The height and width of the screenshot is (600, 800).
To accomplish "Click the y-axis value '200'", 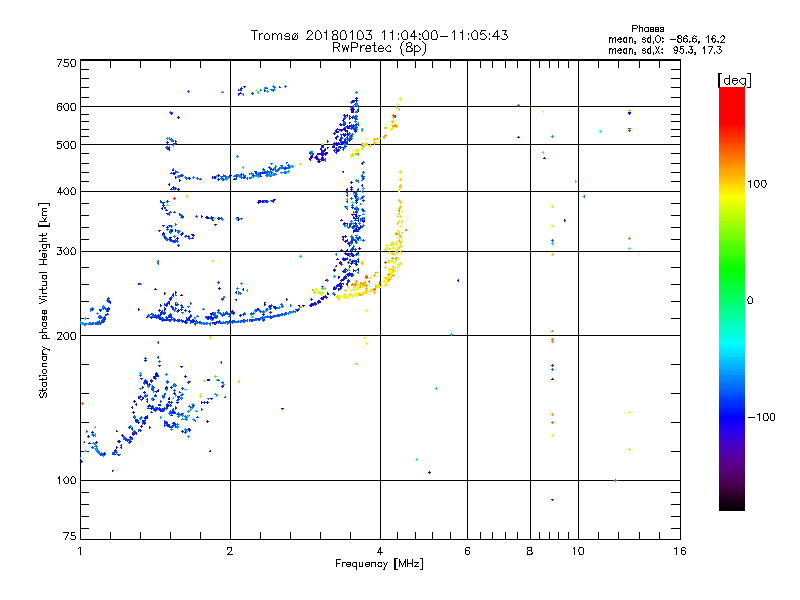I will pyautogui.click(x=66, y=336).
